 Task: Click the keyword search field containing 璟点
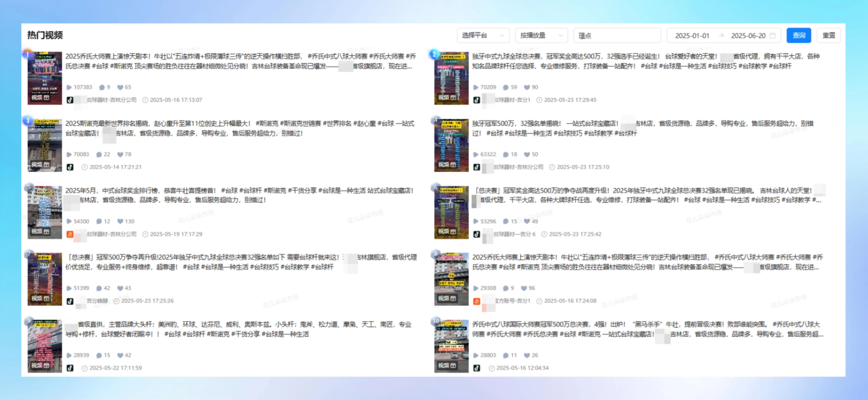click(617, 36)
